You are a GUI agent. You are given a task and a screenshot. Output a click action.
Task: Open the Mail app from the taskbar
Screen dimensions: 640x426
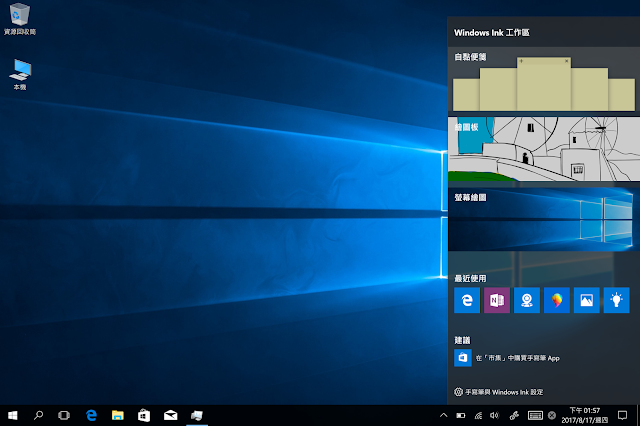coord(171,415)
